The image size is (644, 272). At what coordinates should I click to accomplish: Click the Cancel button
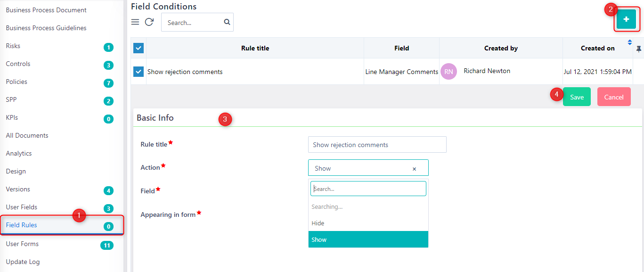coord(613,96)
